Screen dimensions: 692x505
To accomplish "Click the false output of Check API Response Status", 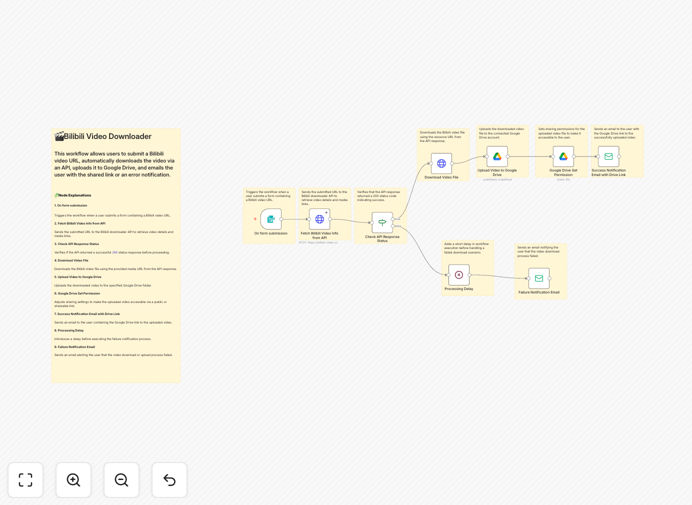I will tap(393, 226).
